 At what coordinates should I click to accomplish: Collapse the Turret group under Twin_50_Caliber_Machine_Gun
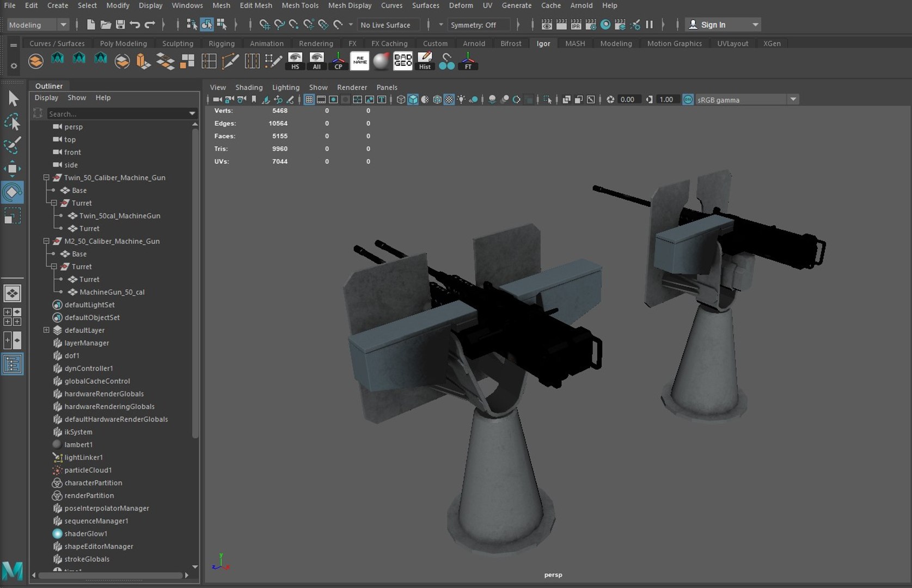coord(54,203)
